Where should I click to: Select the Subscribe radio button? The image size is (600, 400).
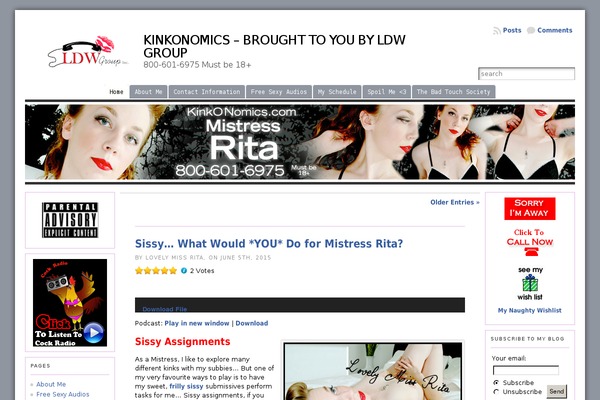tap(496, 382)
